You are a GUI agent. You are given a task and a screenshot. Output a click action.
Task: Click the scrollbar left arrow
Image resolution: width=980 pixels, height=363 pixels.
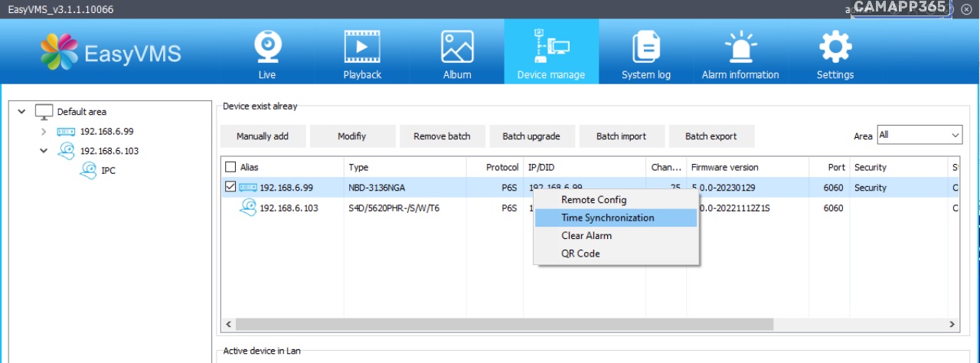click(x=227, y=324)
